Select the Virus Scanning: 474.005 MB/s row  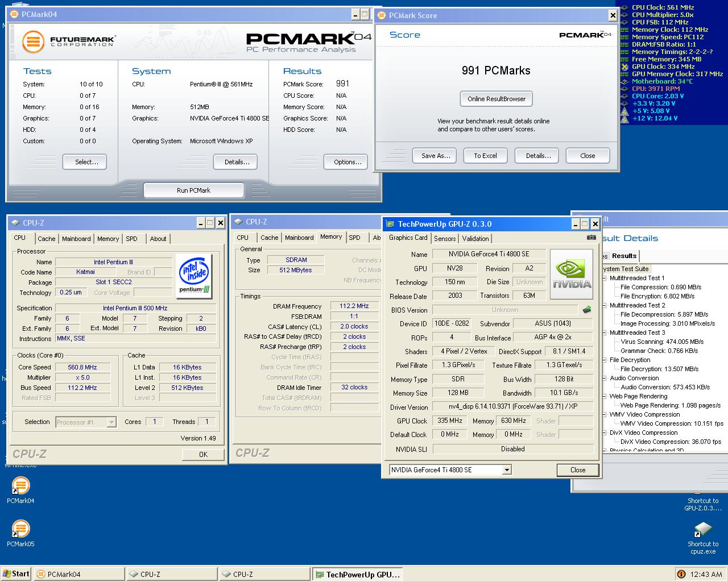pyautogui.click(x=662, y=342)
